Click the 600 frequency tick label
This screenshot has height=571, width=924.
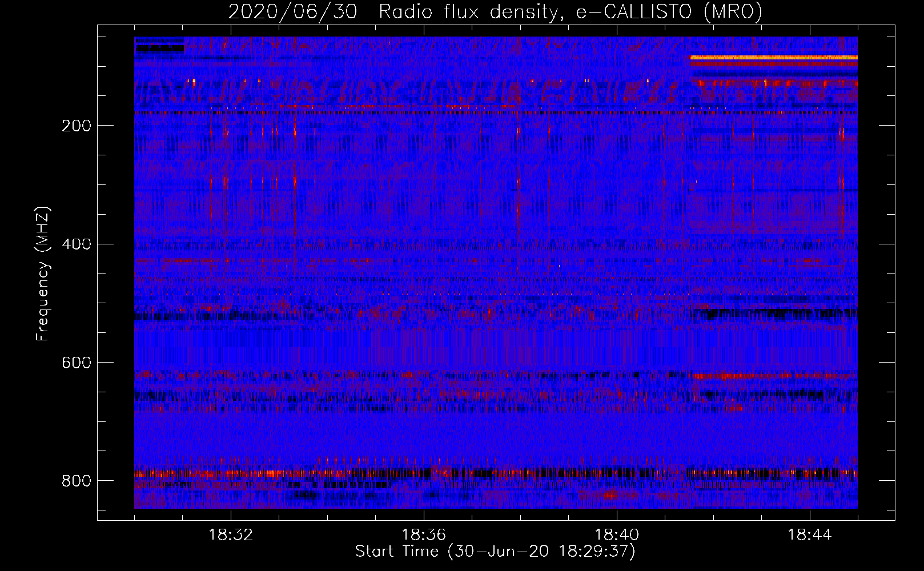77,363
